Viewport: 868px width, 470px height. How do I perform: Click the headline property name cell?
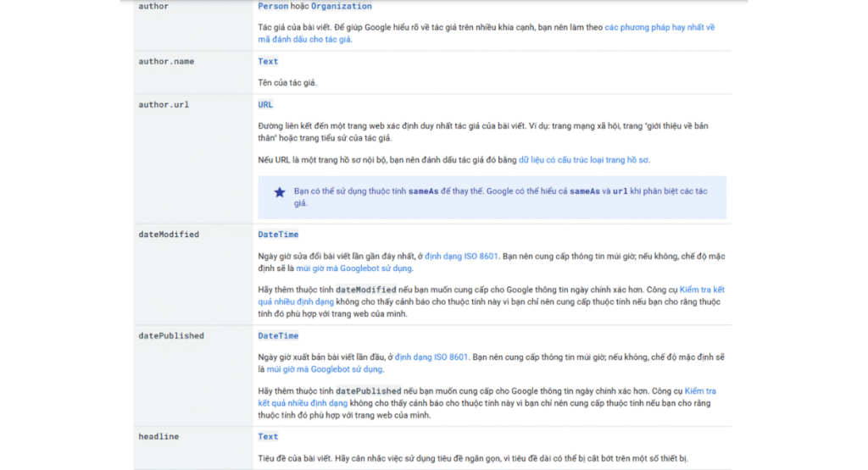(x=159, y=437)
